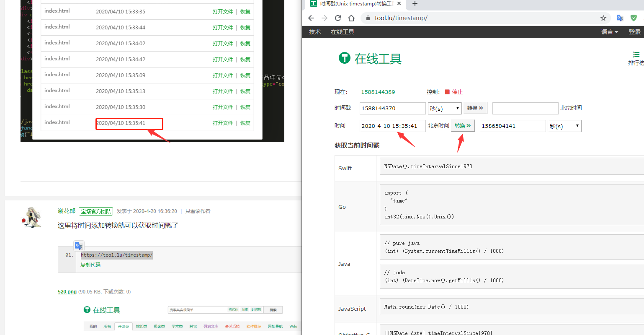Viewport: 644px width, 335px height.
Task: Stop the live timestamp with 停止 toggle
Action: coord(454,92)
